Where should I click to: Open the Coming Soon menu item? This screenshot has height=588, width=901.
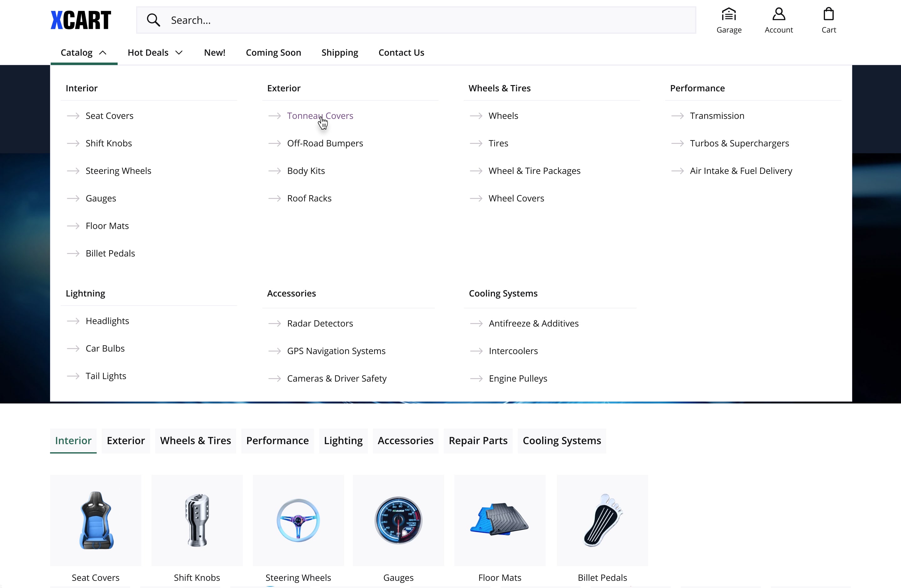[x=273, y=53]
